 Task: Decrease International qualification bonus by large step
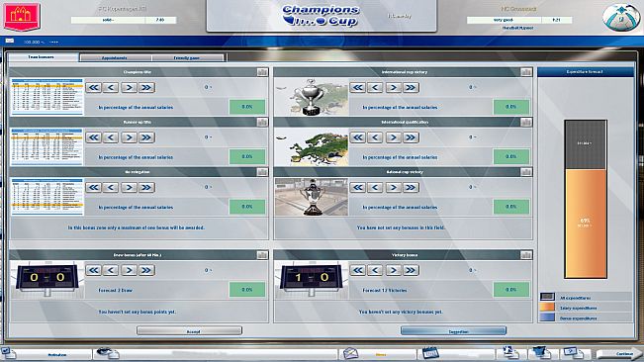click(x=358, y=137)
